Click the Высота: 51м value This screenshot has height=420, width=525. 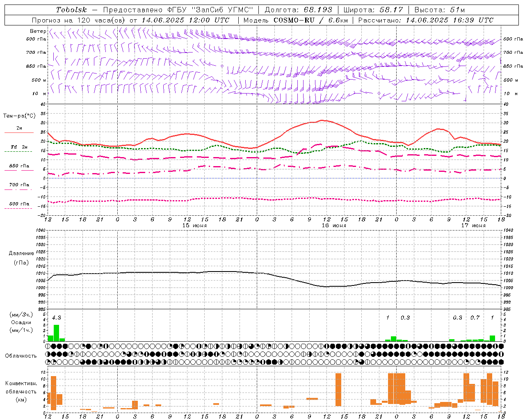point(439,10)
